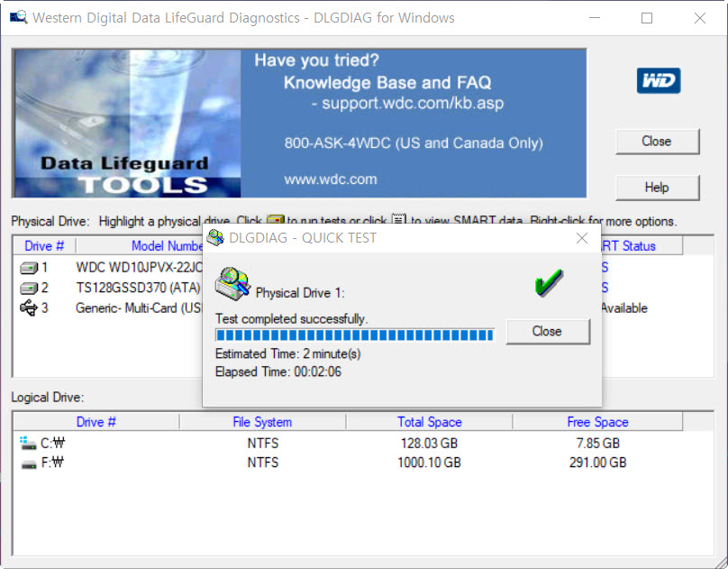Sort logical drives by Drive # header
728x569 pixels.
pyautogui.click(x=96, y=422)
